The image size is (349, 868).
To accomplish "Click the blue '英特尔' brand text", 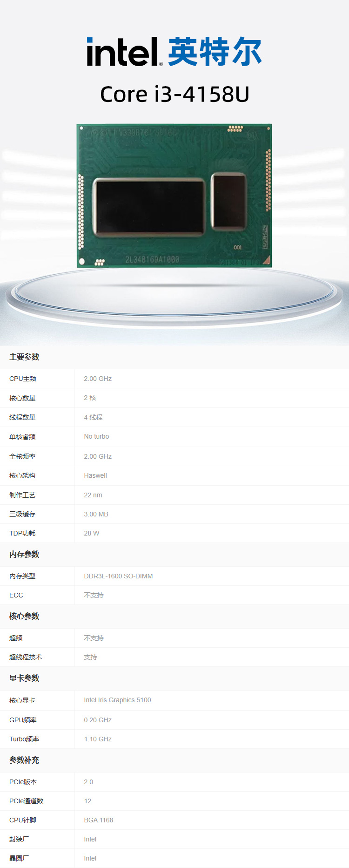I will coord(215,52).
